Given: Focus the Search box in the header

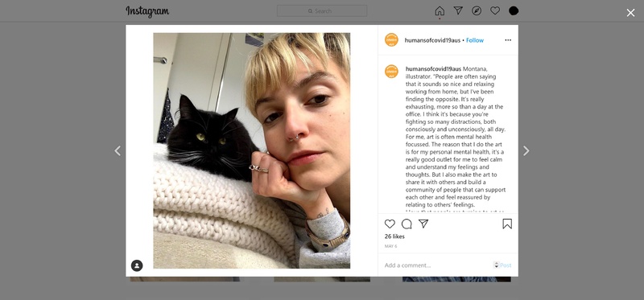Looking at the screenshot, I should point(322,10).
